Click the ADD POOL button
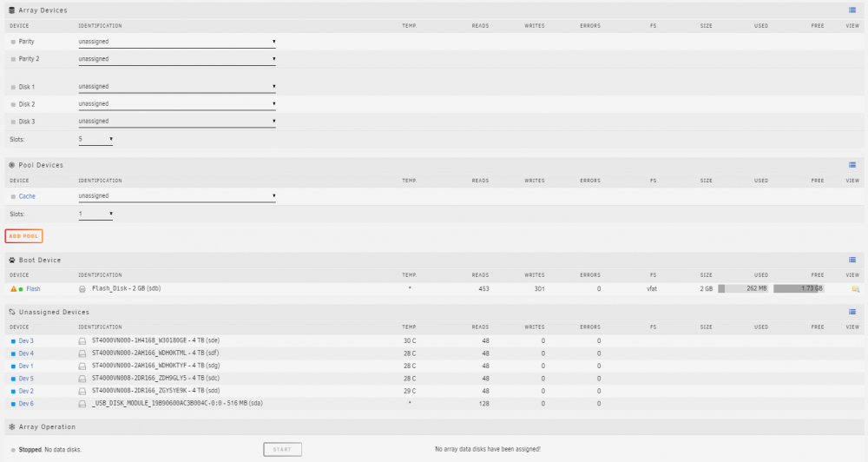Image resolution: width=868 pixels, height=462 pixels. click(x=23, y=236)
